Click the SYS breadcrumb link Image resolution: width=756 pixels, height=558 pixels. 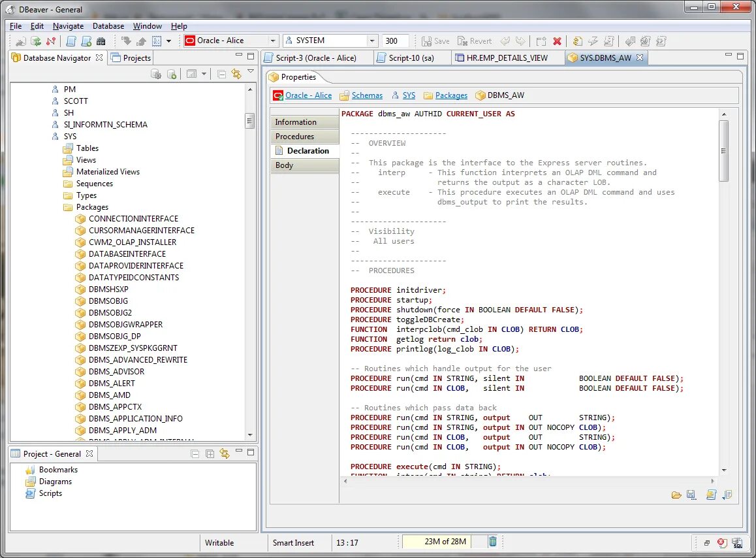[x=409, y=95]
